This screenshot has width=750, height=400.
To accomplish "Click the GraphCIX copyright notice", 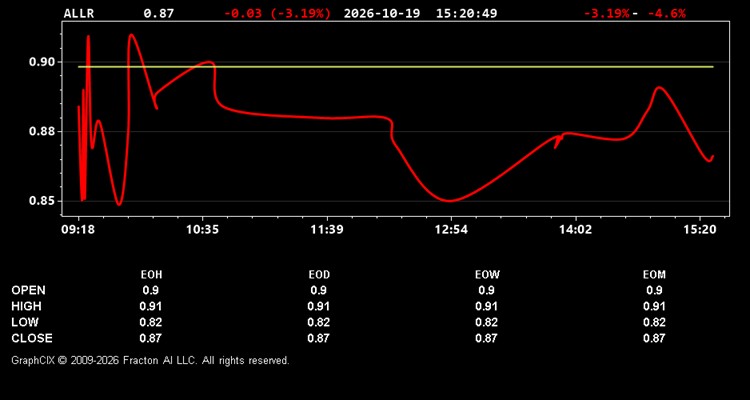I will (x=150, y=360).
